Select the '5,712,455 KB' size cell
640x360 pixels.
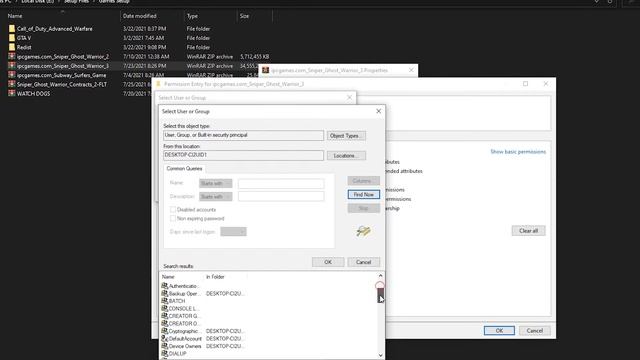click(x=255, y=56)
